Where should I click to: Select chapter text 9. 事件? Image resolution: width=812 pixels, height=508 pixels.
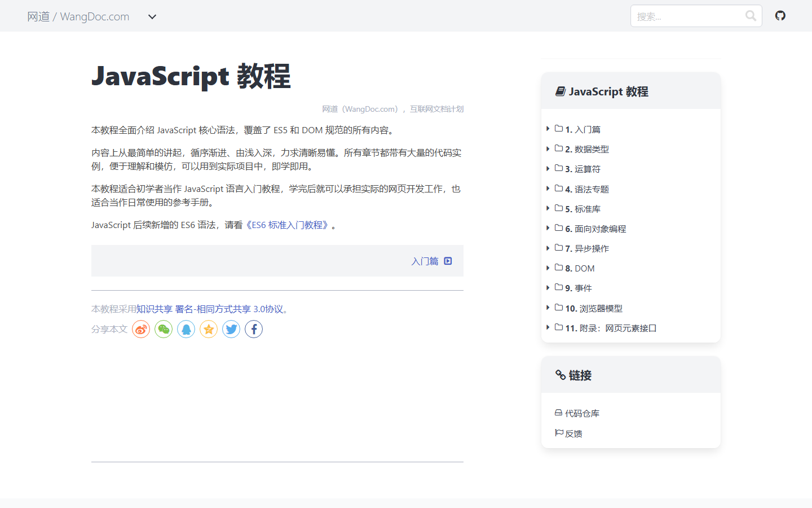click(x=579, y=288)
